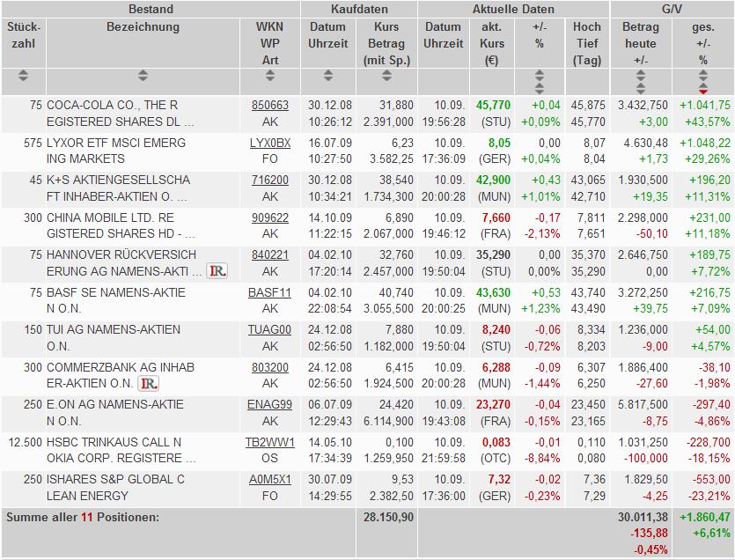The image size is (735, 560).
Task: Open WKN link LYX0BX
Action: click(270, 143)
